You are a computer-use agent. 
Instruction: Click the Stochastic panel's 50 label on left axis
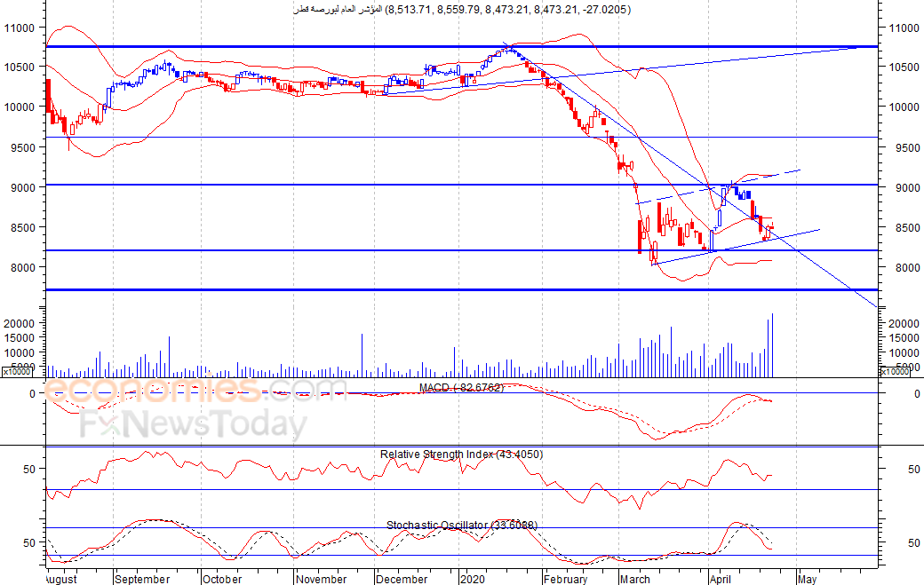(29, 542)
